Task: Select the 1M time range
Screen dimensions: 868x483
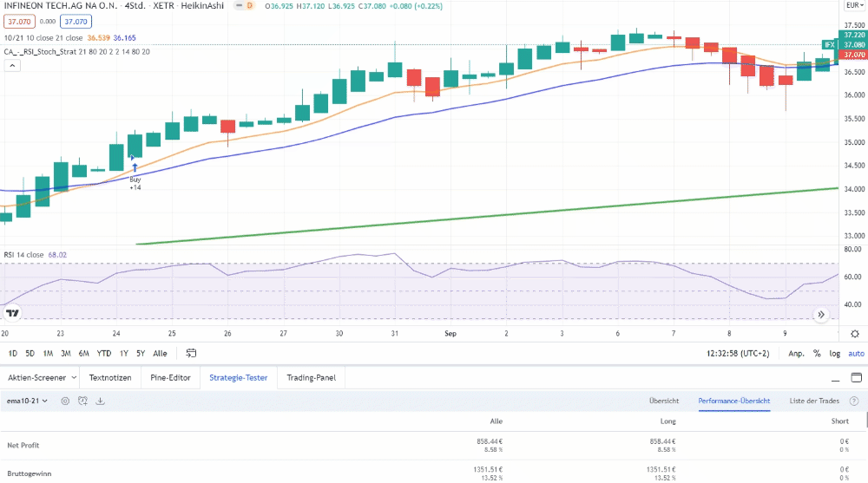Action: pyautogui.click(x=48, y=354)
